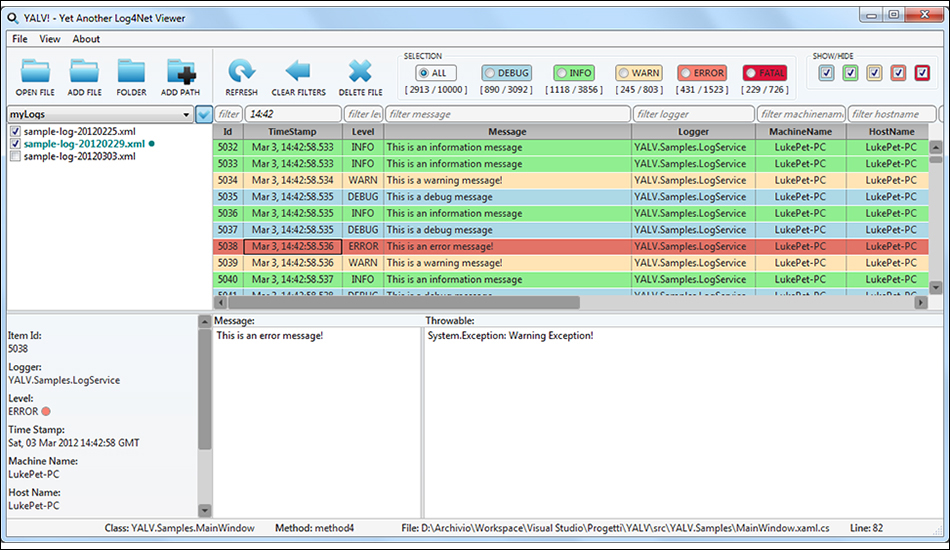
Task: Select the FATAL level radio button
Action: click(751, 73)
